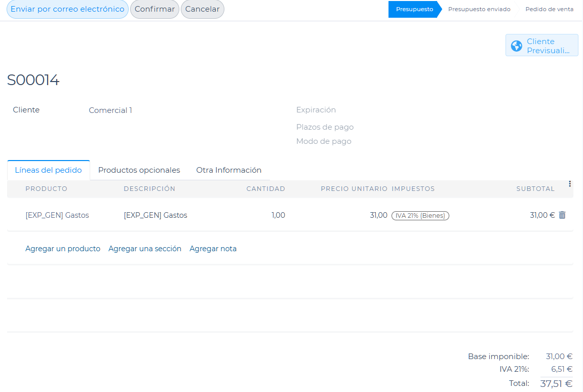Open customer Comercial 1 link
Screen dimensions: 583x392
110,110
